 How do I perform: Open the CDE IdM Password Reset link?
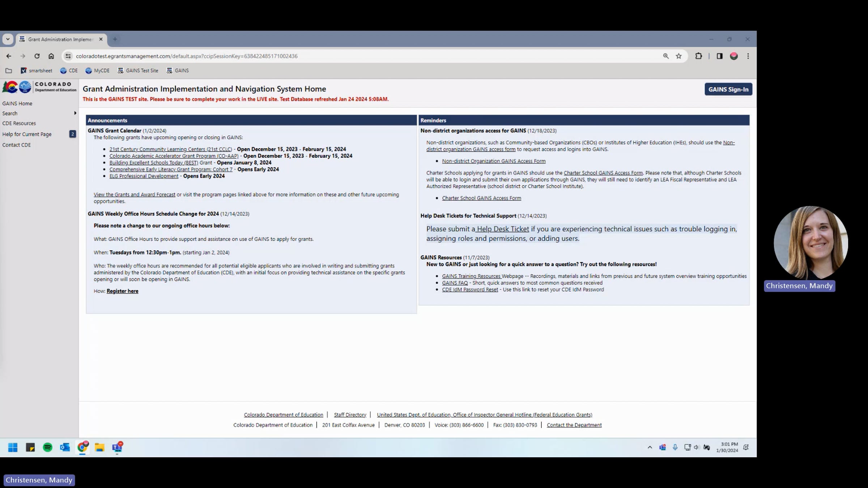[x=470, y=290]
